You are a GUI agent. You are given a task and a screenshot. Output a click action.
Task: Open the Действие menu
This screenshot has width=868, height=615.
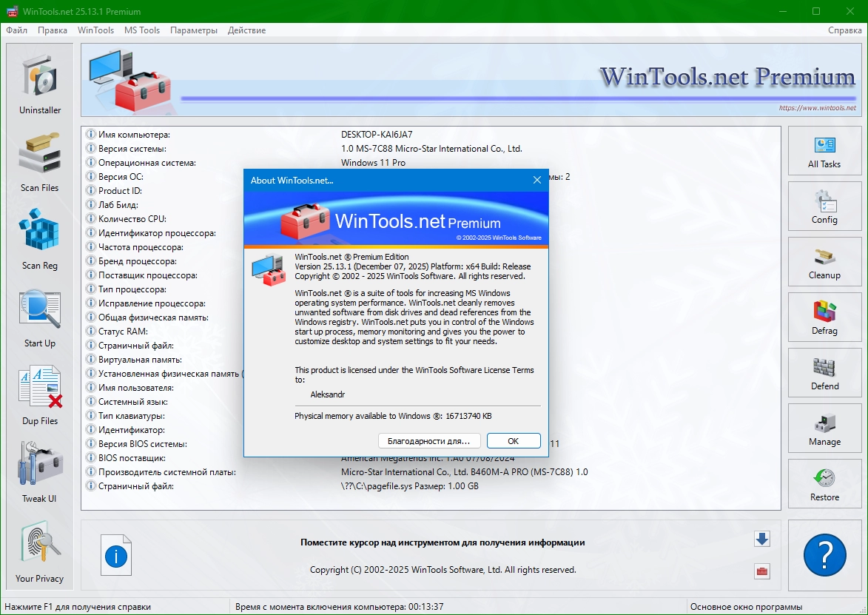(247, 30)
